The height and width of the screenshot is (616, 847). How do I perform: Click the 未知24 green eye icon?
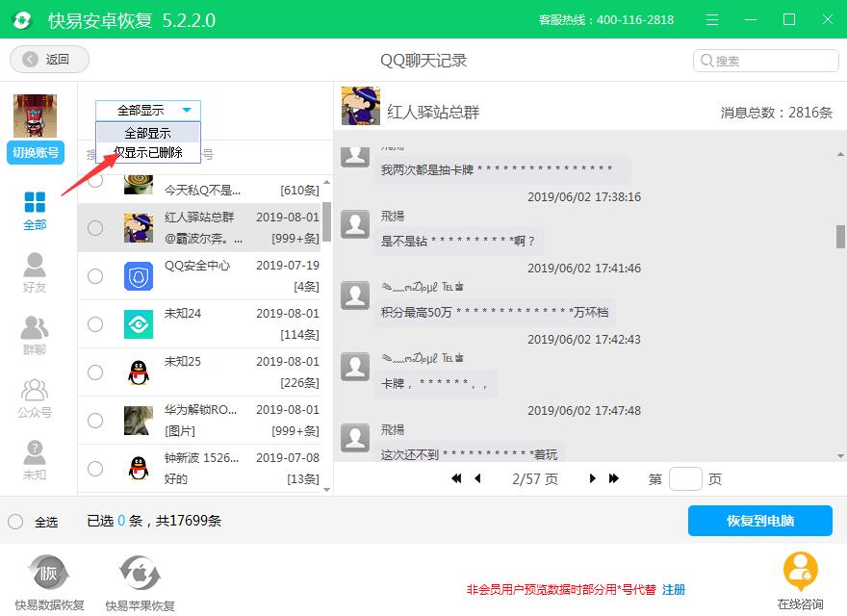click(x=139, y=324)
